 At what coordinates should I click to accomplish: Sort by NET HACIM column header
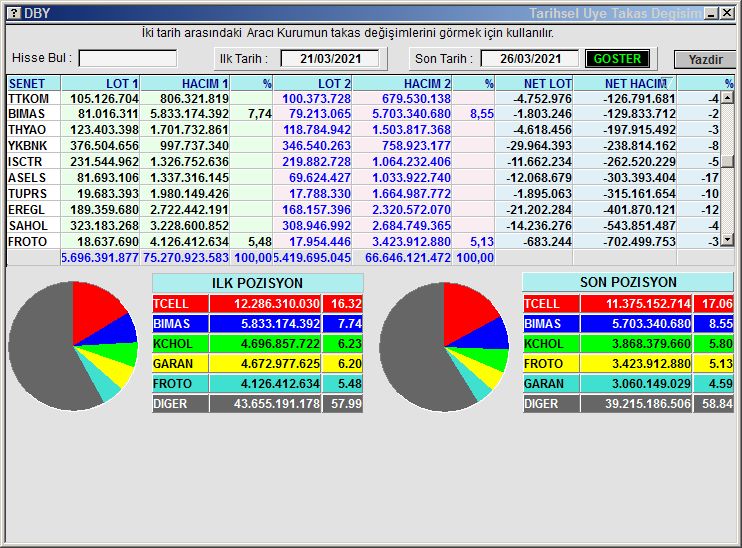(625, 83)
